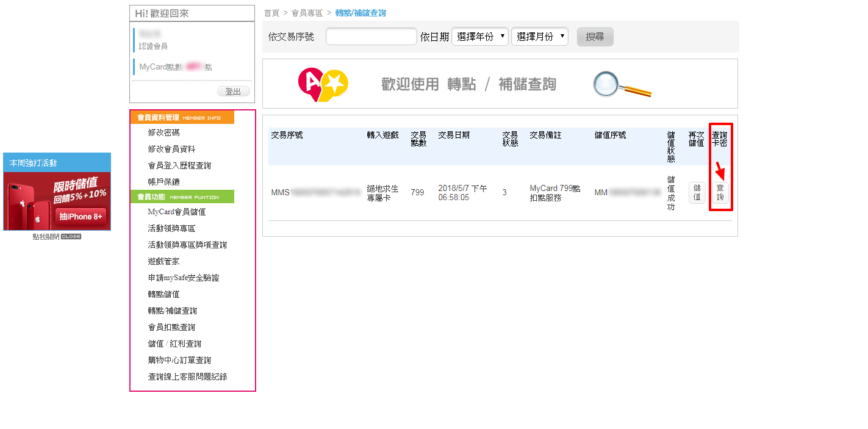Open the 選擇月份 month dropdown
This screenshot has height=429, width=868.
point(540,37)
